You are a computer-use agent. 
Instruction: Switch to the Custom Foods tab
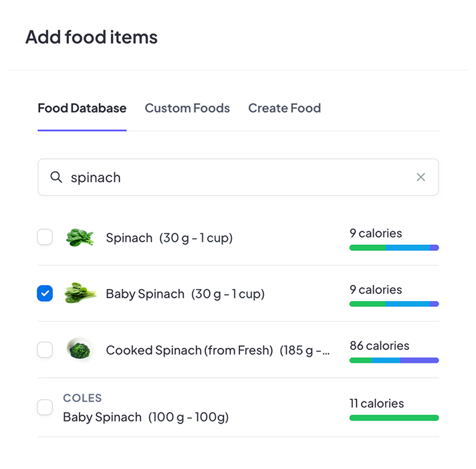[x=187, y=108]
